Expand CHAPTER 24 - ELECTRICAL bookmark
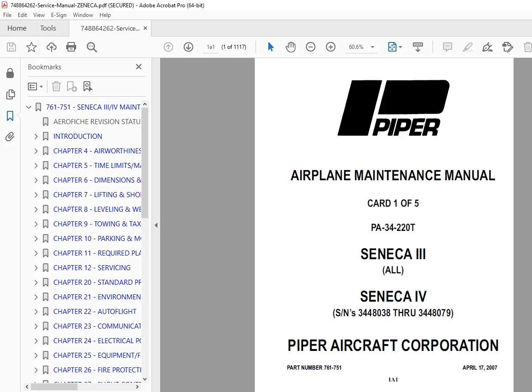Image resolution: width=532 pixels, height=392 pixels. coord(36,341)
